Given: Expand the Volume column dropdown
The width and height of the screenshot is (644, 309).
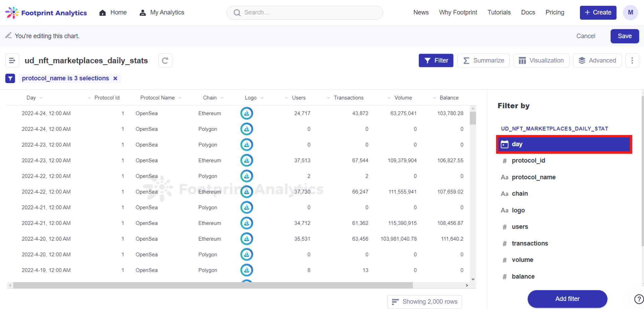Looking at the screenshot, I should [389, 98].
